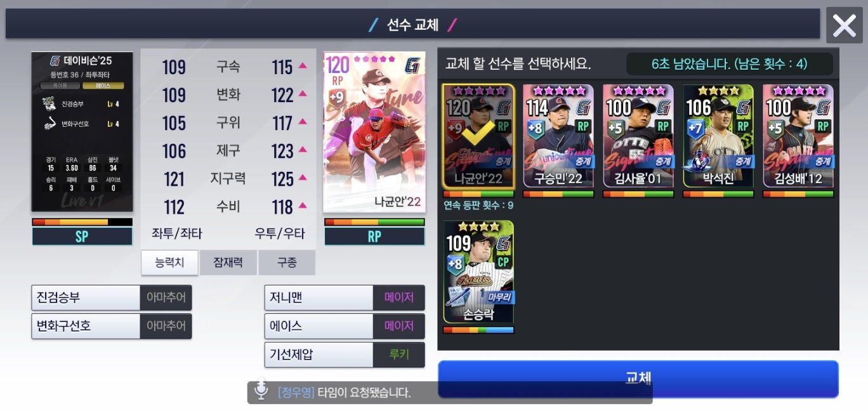Close the 선수 교체 dialog
Viewport: 868px width, 411px height.
click(x=845, y=25)
